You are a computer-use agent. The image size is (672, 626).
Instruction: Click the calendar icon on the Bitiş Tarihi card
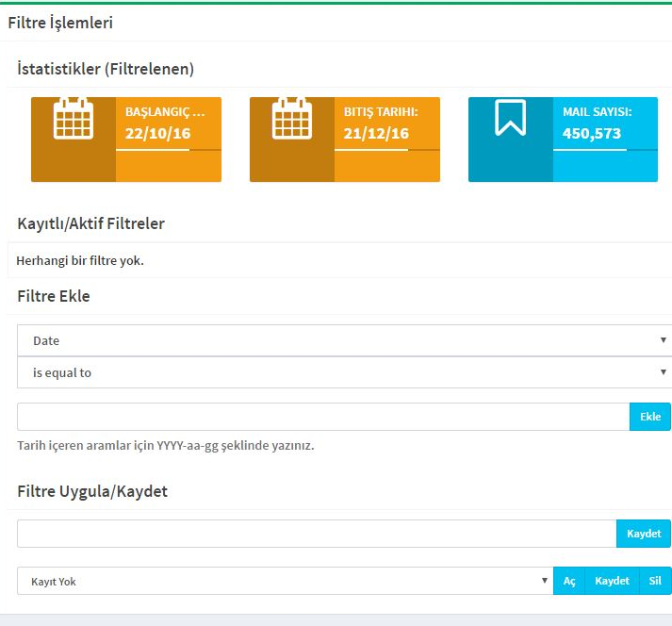[291, 120]
